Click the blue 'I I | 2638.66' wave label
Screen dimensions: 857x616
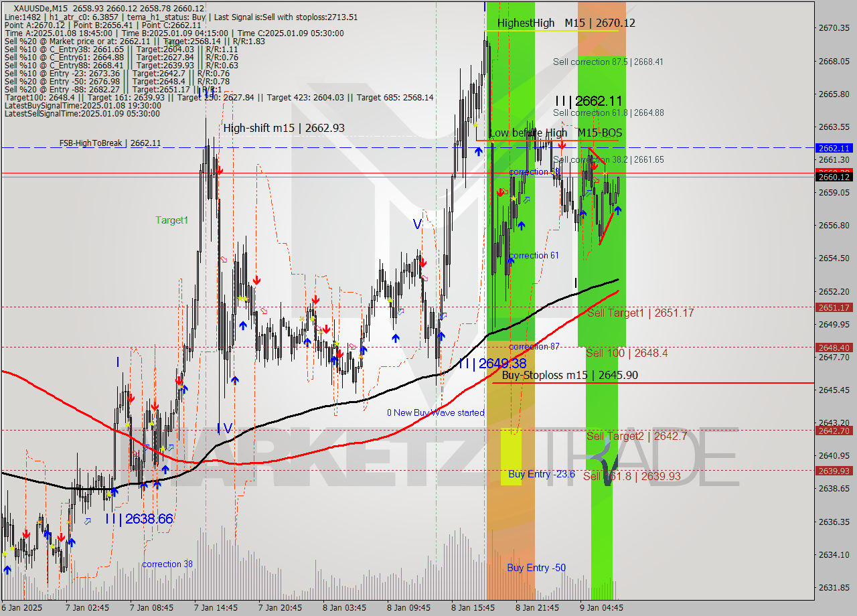[139, 518]
